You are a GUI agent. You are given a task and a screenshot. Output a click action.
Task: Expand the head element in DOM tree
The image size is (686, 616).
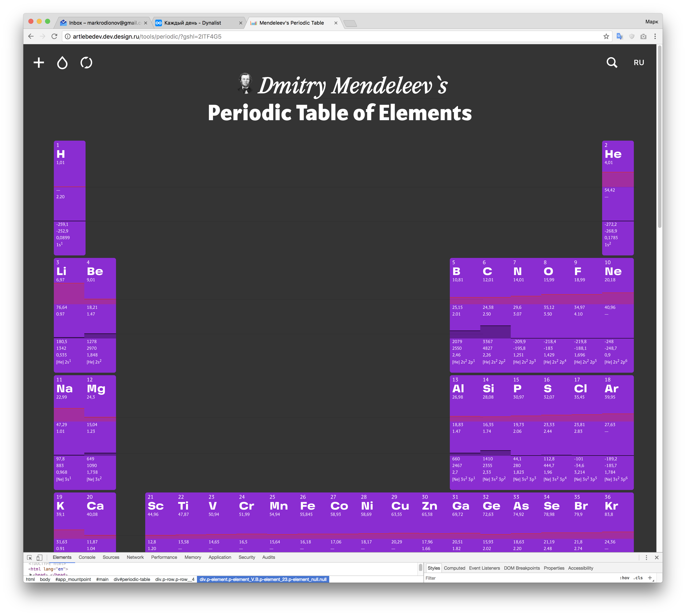point(31,574)
